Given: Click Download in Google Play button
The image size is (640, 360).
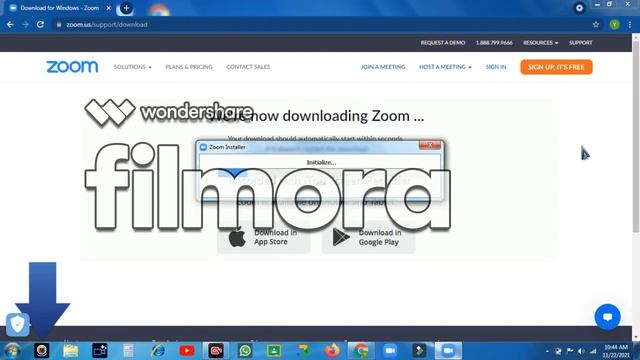Looking at the screenshot, I should pyautogui.click(x=369, y=237).
